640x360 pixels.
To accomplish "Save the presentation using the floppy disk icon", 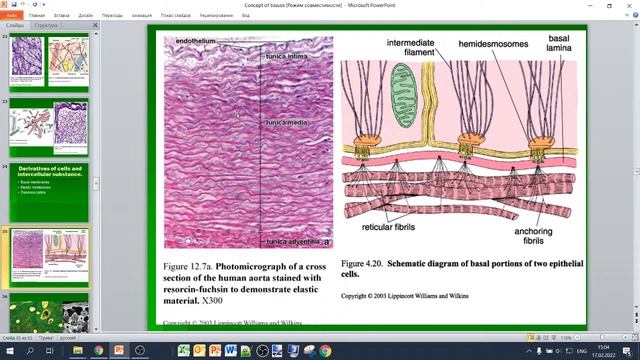I will (x=14, y=4).
